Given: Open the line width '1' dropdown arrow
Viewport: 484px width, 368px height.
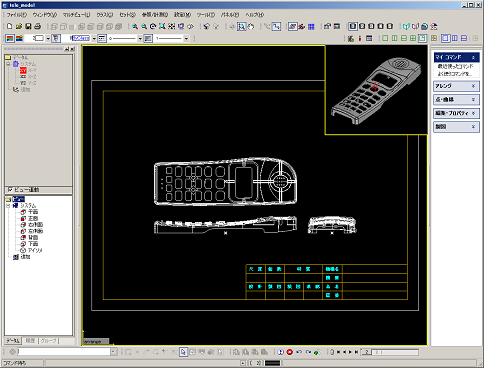Looking at the screenshot, I should 186,39.
